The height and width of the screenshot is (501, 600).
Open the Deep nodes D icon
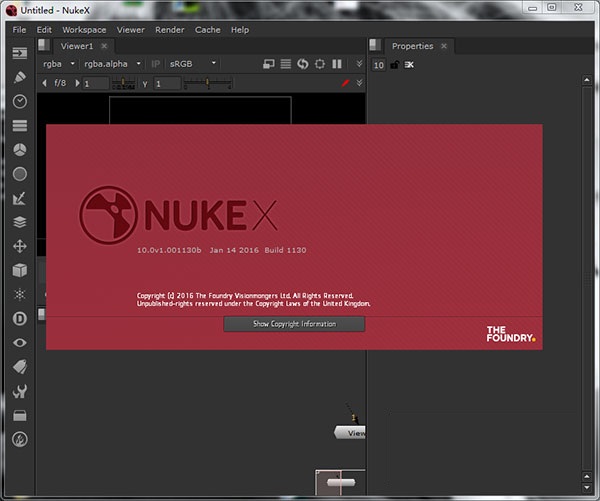coord(20,318)
